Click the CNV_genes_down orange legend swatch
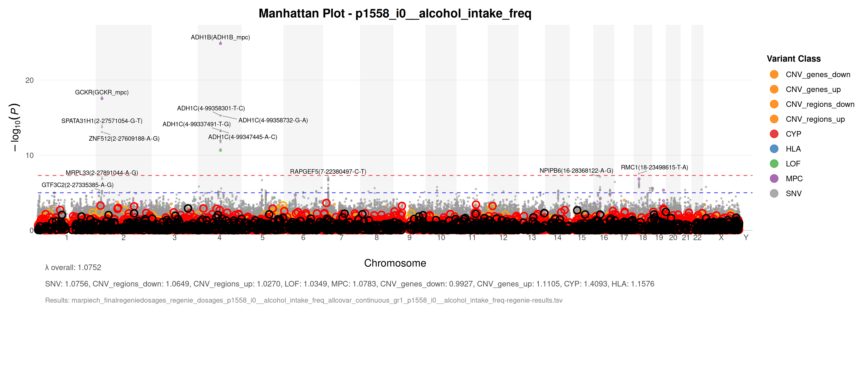This screenshot has height=372, width=868. [774, 74]
